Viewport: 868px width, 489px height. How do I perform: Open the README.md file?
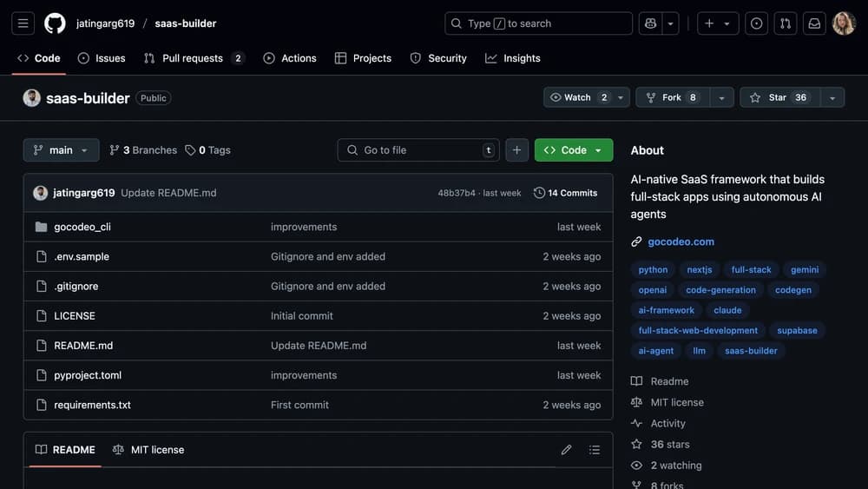click(x=83, y=346)
